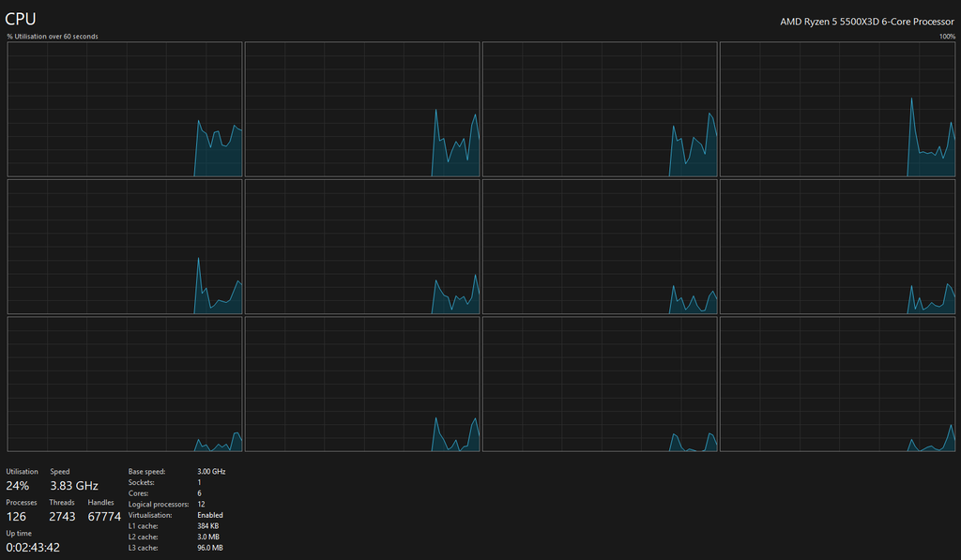961x560 pixels.
Task: Select the second graph in bottom row
Action: 362,385
